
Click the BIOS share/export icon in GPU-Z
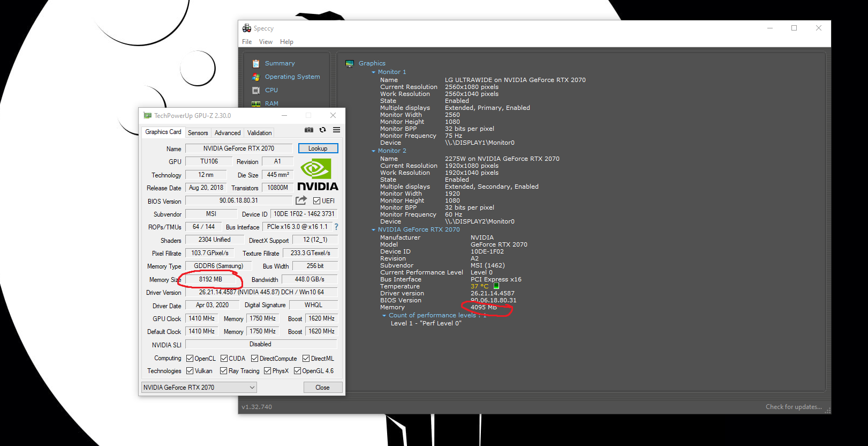301,200
